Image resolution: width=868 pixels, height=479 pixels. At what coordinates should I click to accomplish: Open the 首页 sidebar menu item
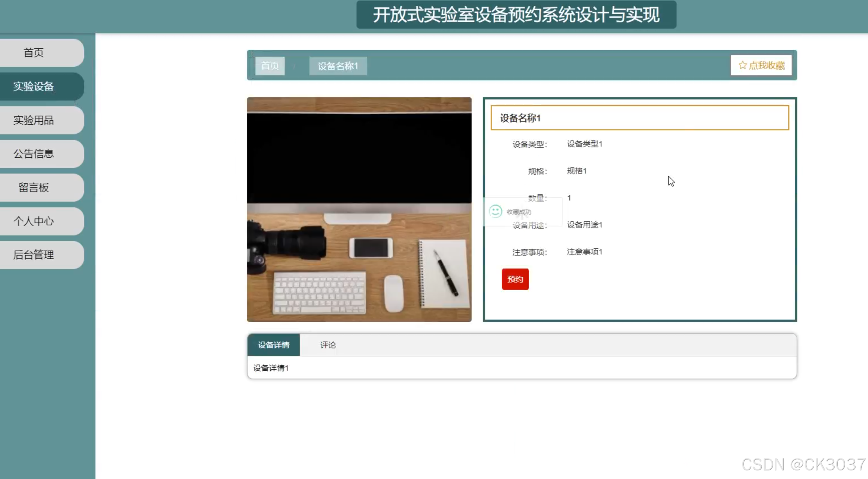coord(34,53)
